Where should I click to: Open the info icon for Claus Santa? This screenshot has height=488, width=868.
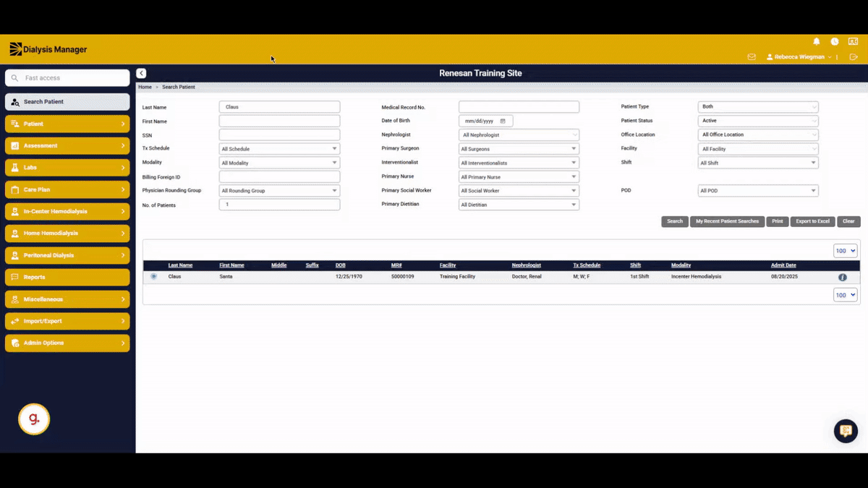[x=843, y=277]
